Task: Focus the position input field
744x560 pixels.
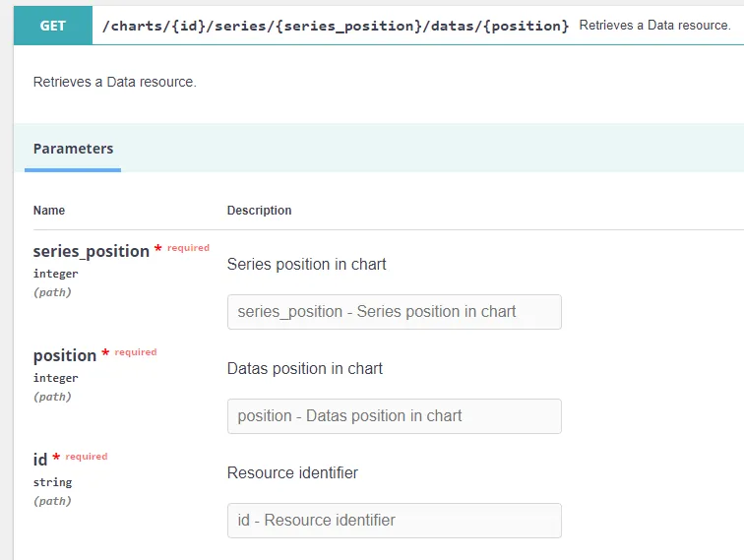Action: pyautogui.click(x=394, y=416)
